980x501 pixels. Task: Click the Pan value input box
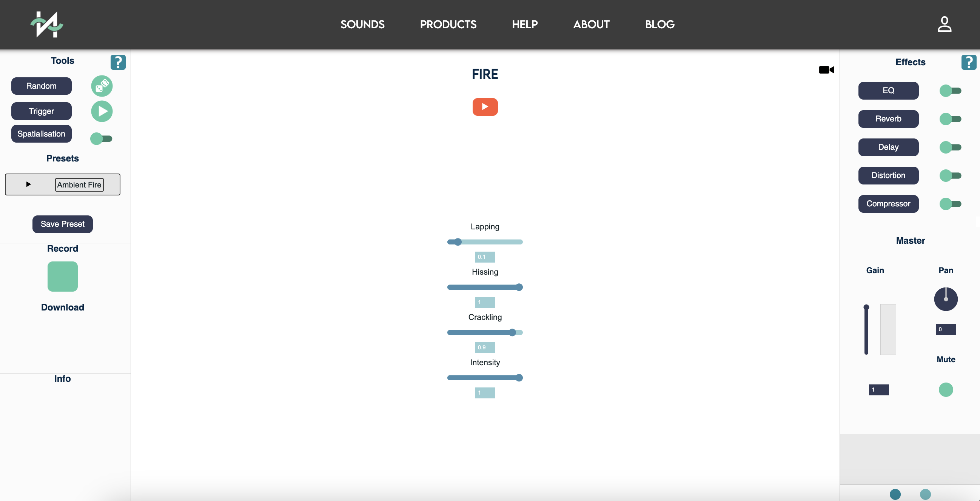(x=946, y=330)
